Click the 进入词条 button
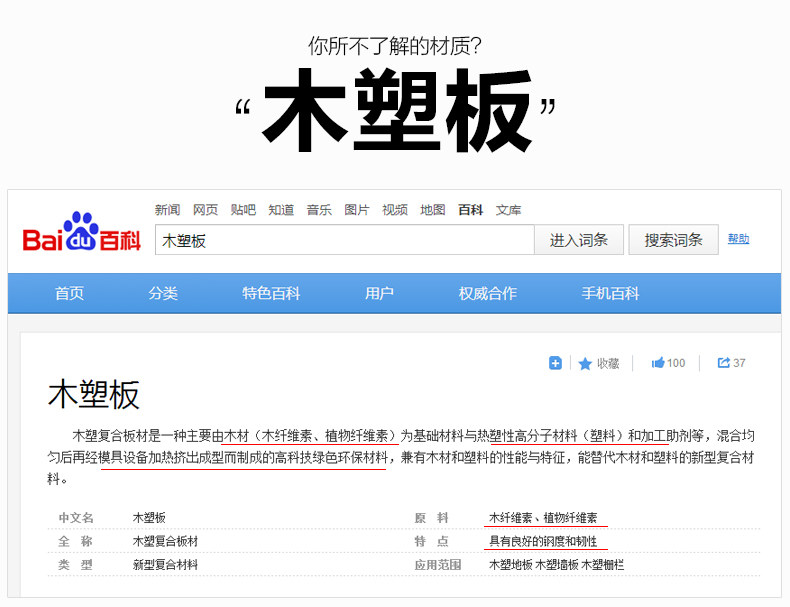This screenshot has height=607, width=790. [579, 240]
